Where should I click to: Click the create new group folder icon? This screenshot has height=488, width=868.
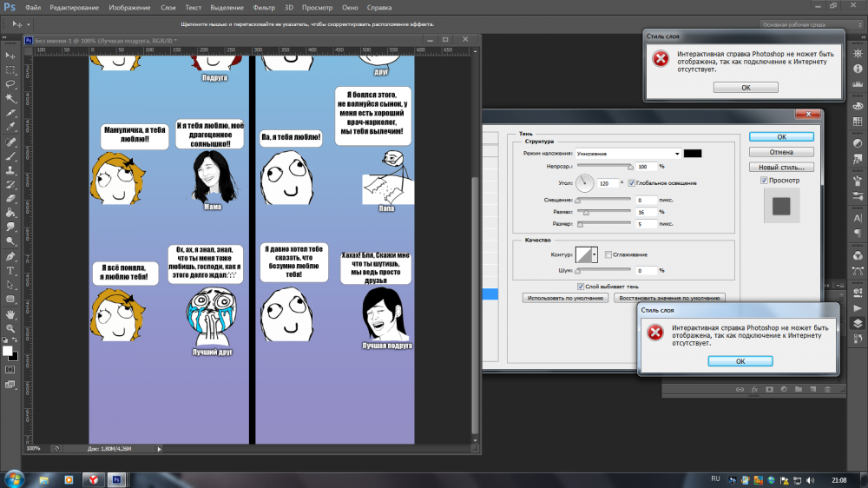pos(799,389)
